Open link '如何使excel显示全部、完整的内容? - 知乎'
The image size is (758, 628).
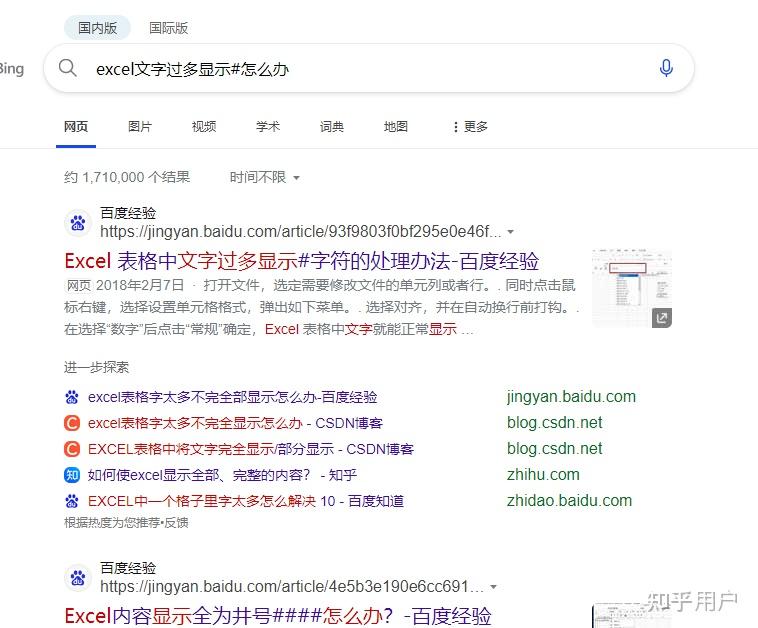coord(222,475)
